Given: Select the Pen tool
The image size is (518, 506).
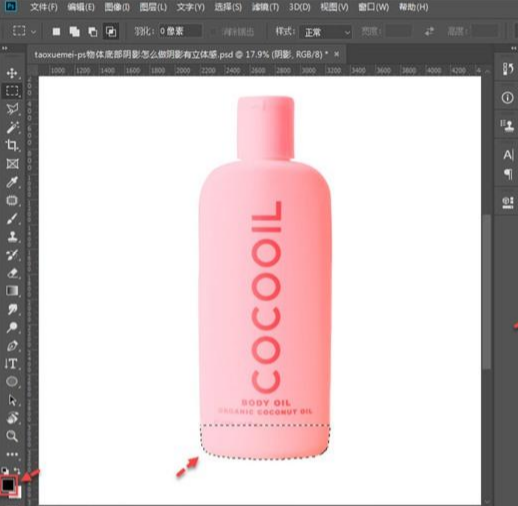Looking at the screenshot, I should click(12, 345).
